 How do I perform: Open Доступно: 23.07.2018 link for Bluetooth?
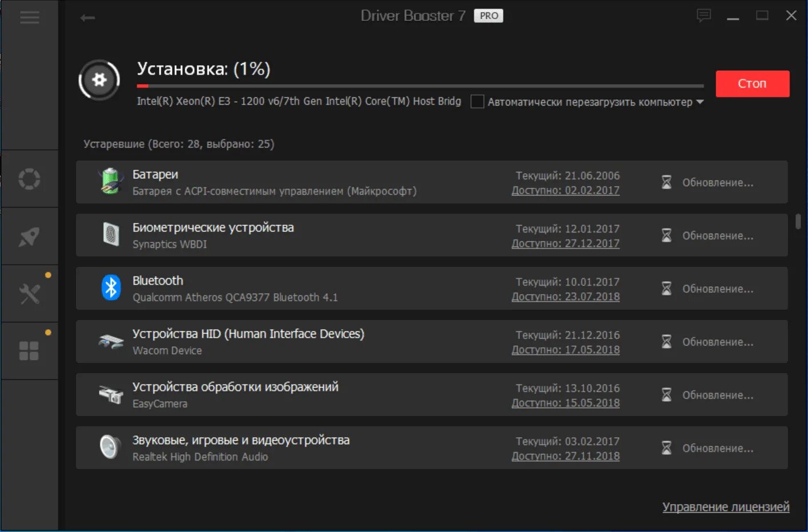pyautogui.click(x=566, y=297)
